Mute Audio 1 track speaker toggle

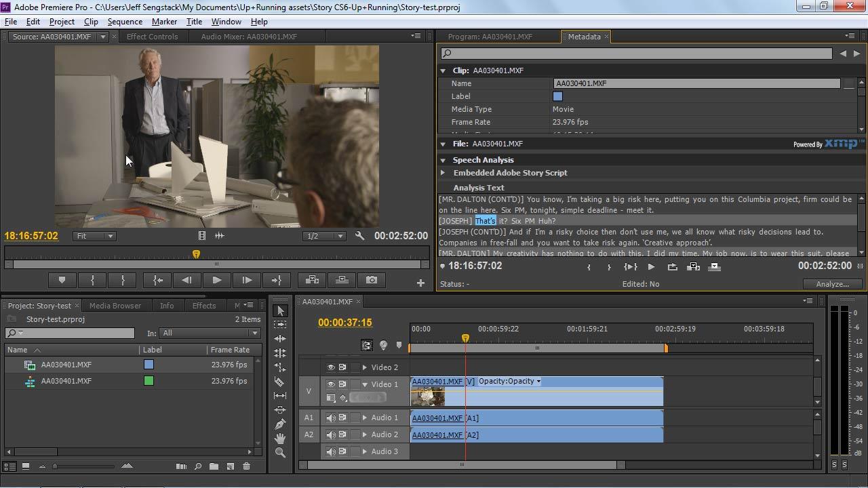point(331,418)
